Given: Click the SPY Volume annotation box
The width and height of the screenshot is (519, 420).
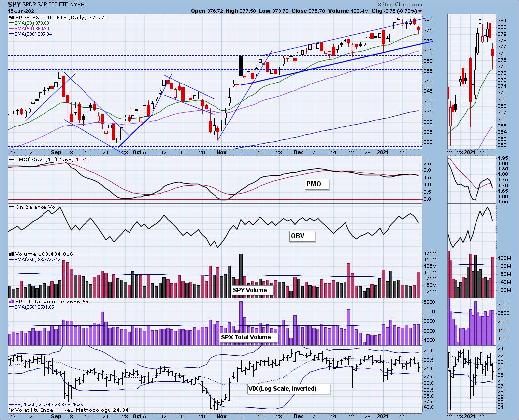Looking at the screenshot, I should (x=253, y=290).
